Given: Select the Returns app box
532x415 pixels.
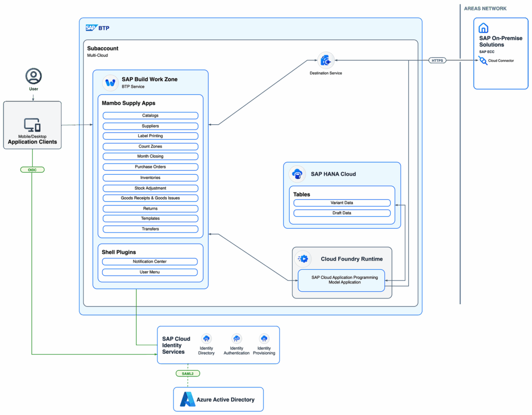Looking at the screenshot, I should coord(150,209).
